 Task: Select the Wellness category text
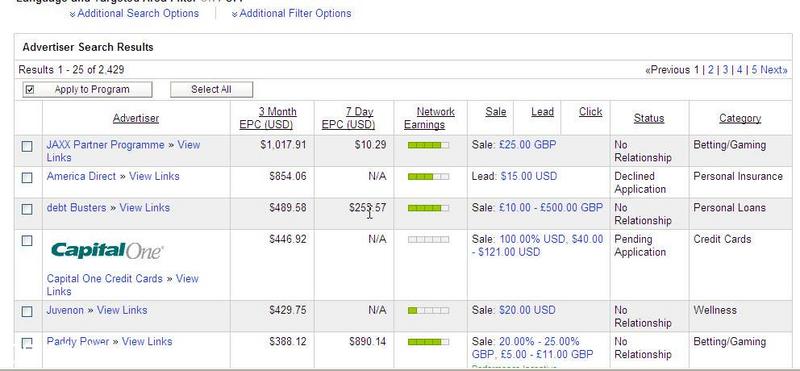click(x=715, y=310)
